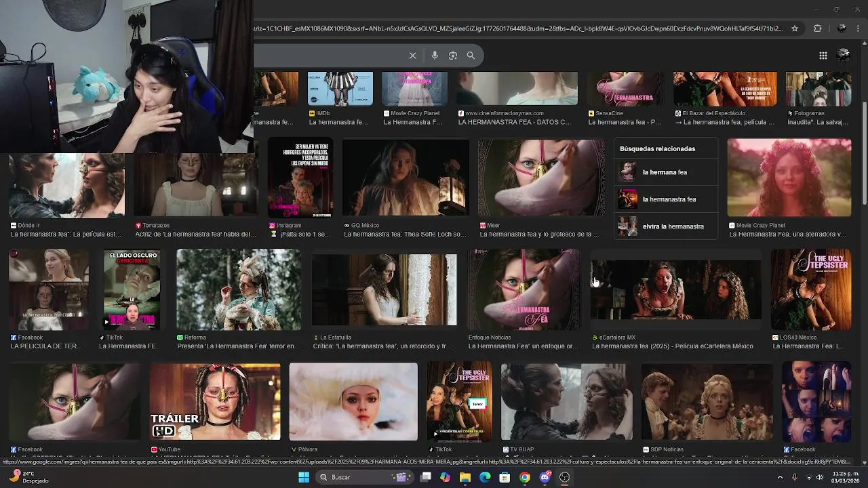868x488 pixels.
Task: Click the IMDb source label
Action: pos(319,113)
